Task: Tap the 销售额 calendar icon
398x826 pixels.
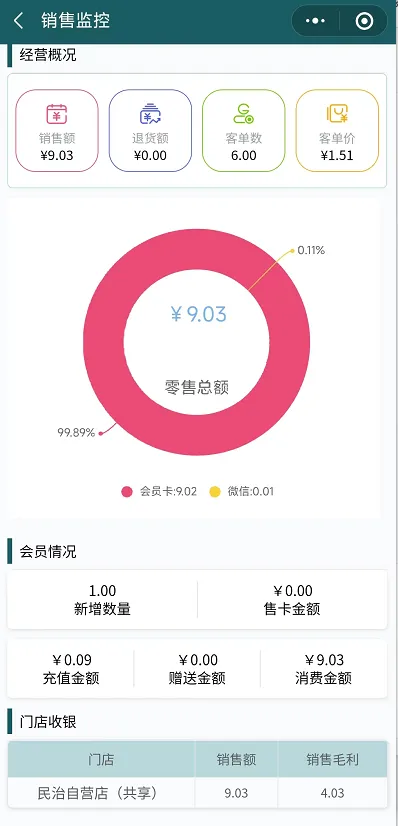Action: pyautogui.click(x=57, y=114)
